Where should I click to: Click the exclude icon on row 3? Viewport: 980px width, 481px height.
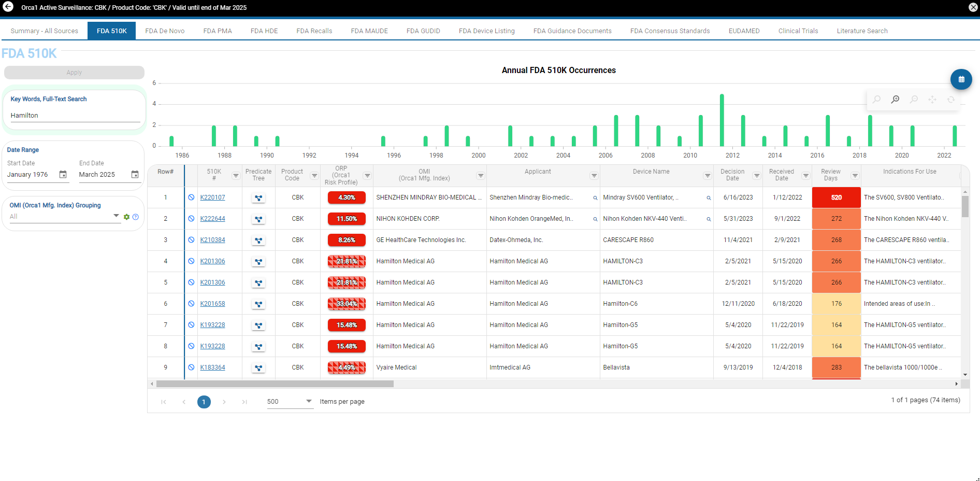(191, 240)
